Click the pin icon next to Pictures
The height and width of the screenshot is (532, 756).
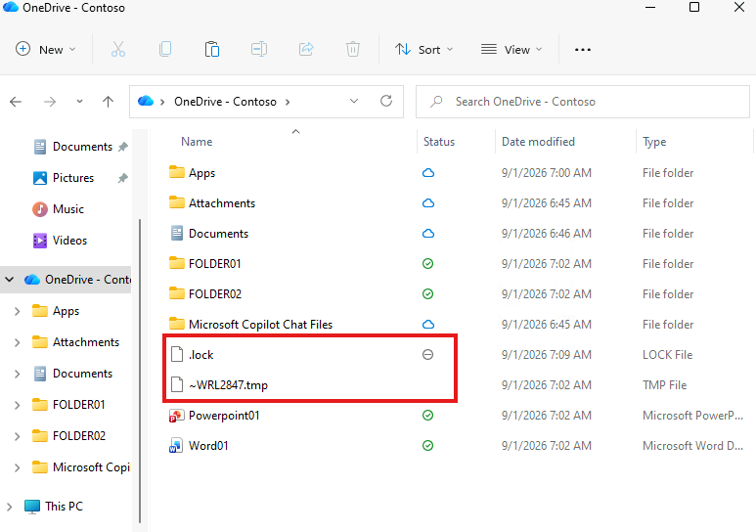123,178
